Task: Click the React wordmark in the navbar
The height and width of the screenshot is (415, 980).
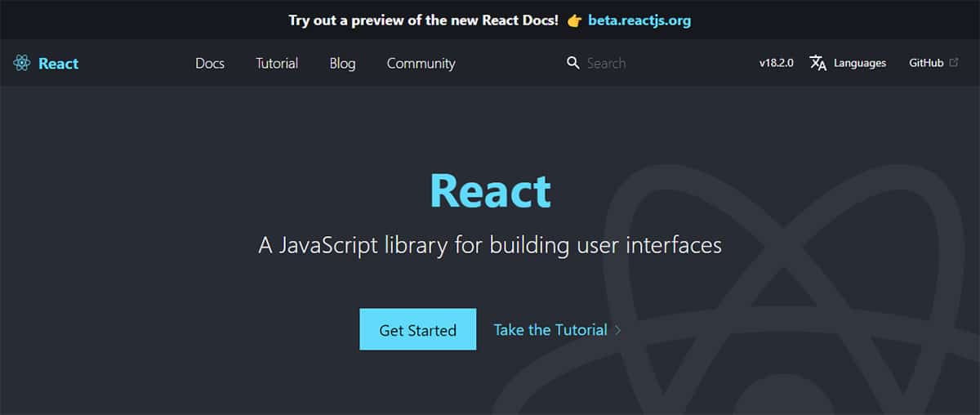Action: (x=59, y=64)
